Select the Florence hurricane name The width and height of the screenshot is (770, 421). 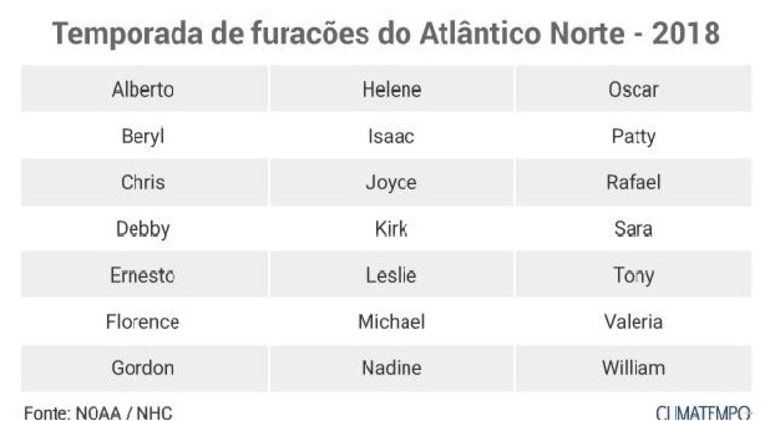144,321
